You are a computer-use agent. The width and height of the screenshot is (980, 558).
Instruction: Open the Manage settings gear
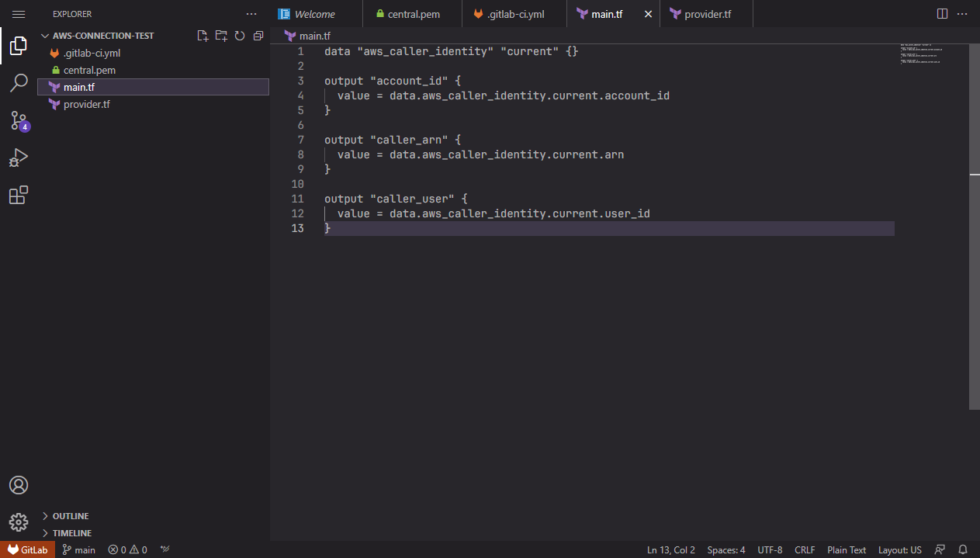[x=19, y=522]
